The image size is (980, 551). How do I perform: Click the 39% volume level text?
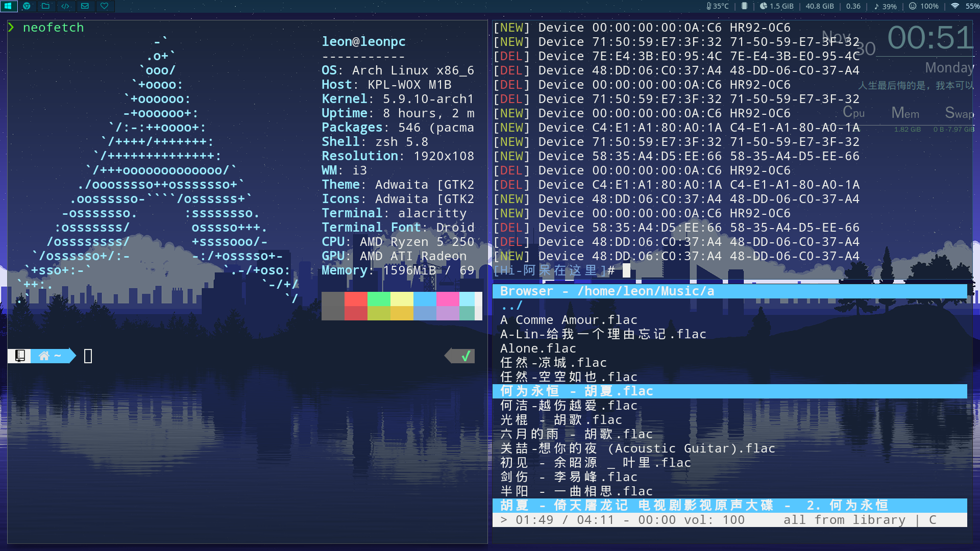(x=890, y=6)
